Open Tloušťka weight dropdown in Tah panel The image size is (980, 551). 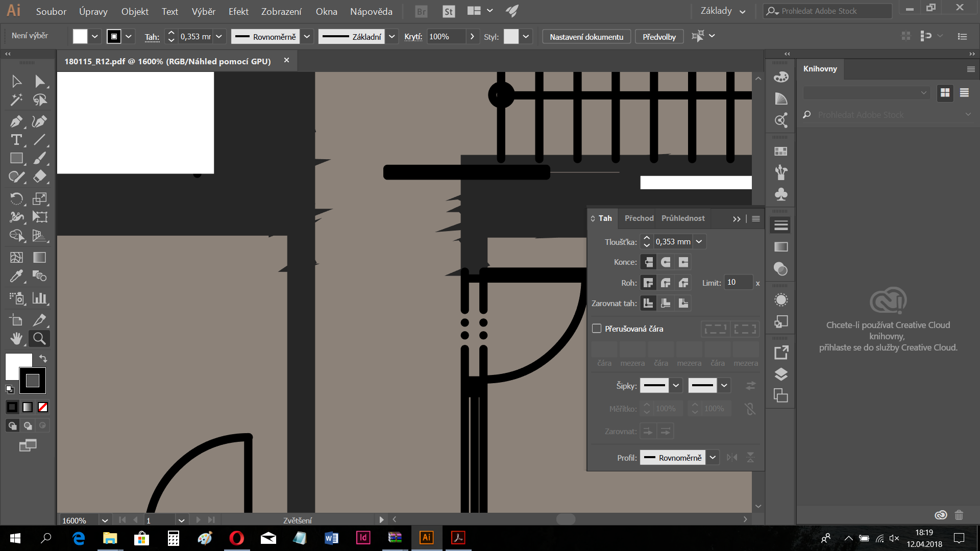[699, 242]
